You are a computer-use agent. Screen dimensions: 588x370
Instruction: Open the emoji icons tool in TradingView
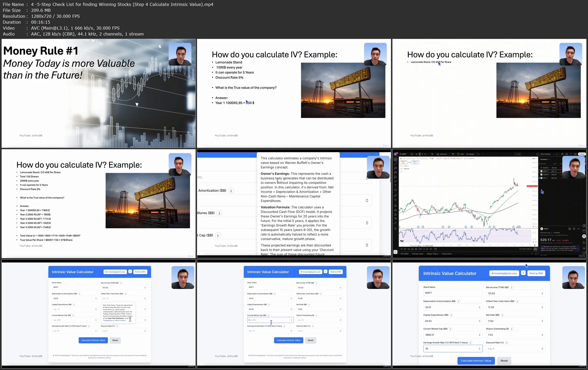click(395, 190)
